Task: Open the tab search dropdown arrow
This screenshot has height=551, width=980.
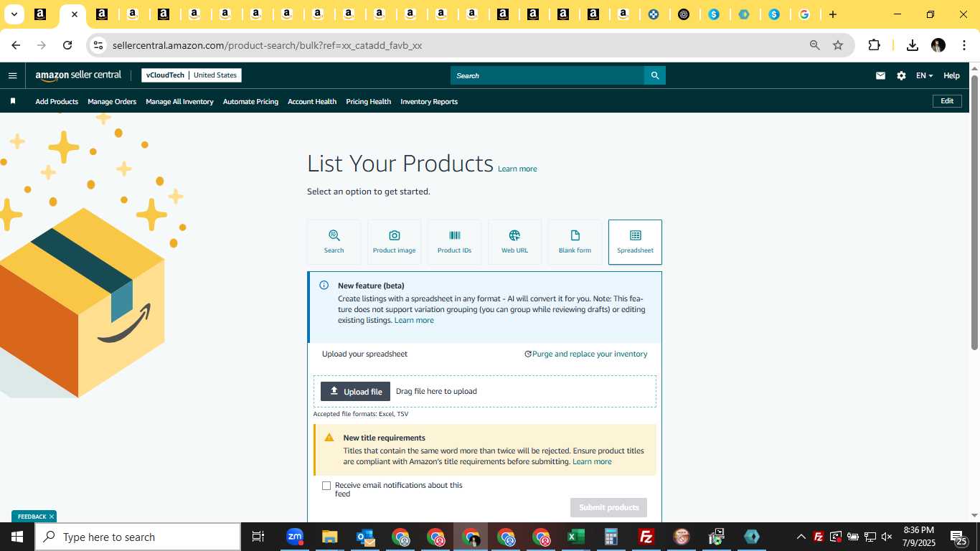Action: pyautogui.click(x=14, y=14)
